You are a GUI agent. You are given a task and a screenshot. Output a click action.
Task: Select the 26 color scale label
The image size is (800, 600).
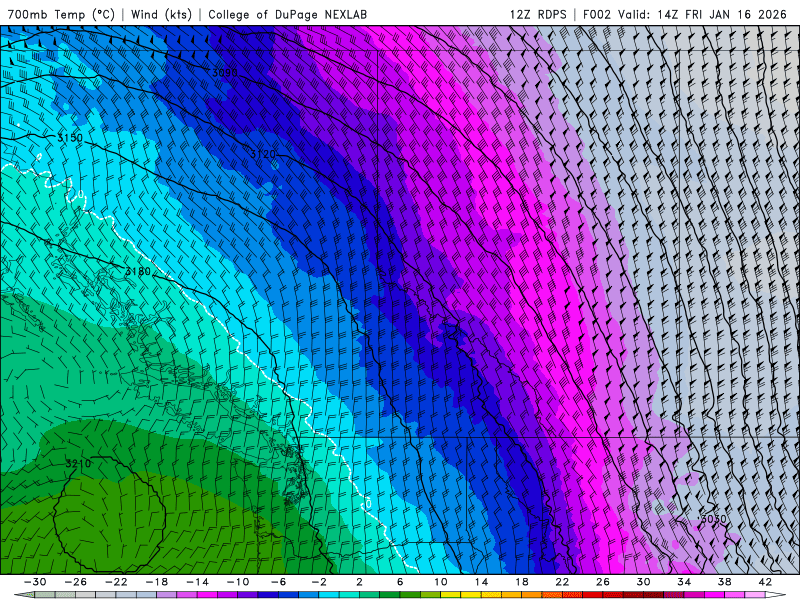(603, 582)
